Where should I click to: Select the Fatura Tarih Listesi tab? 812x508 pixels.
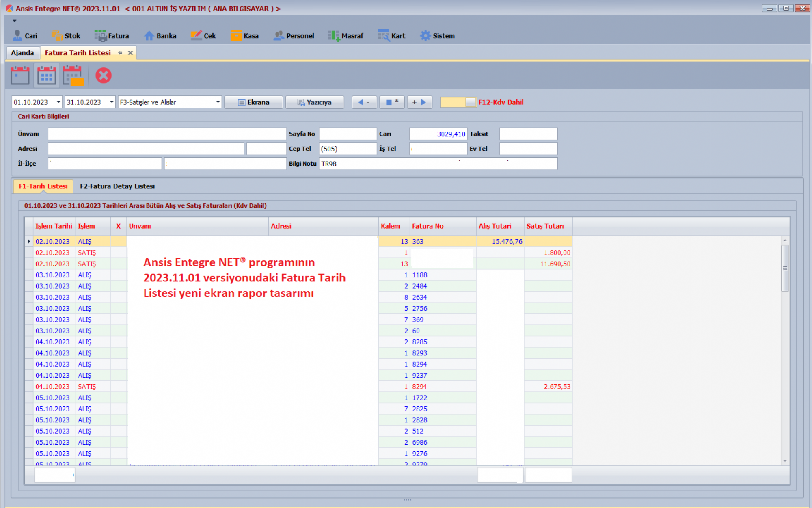(78, 53)
